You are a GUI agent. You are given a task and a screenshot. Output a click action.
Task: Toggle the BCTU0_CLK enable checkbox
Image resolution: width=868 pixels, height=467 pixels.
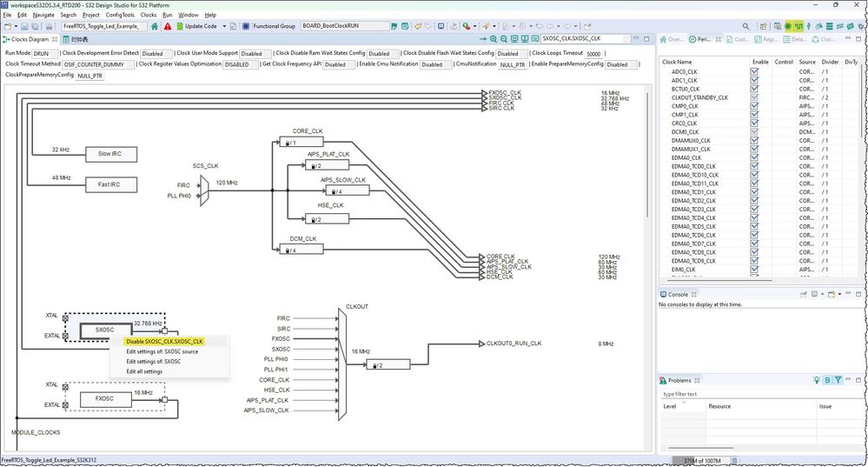coord(754,89)
